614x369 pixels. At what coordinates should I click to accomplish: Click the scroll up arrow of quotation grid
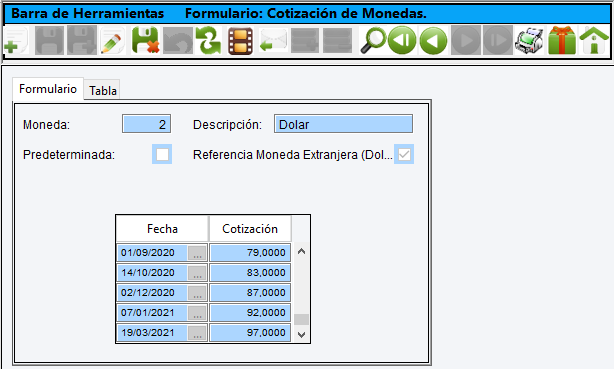[301, 251]
